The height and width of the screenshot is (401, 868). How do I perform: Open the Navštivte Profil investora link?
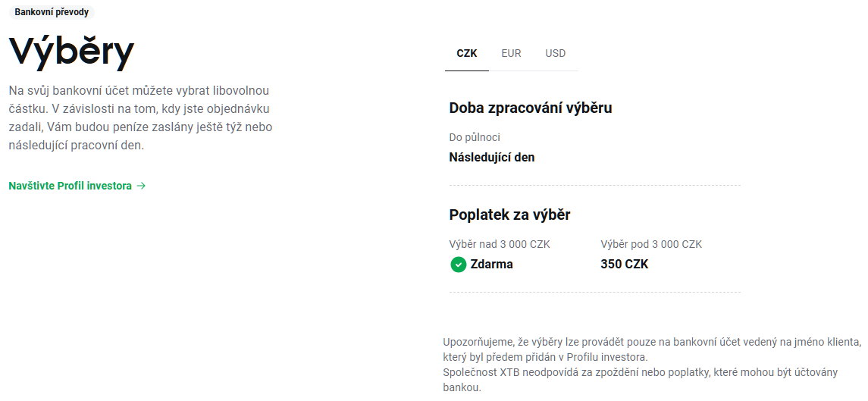tap(71, 186)
